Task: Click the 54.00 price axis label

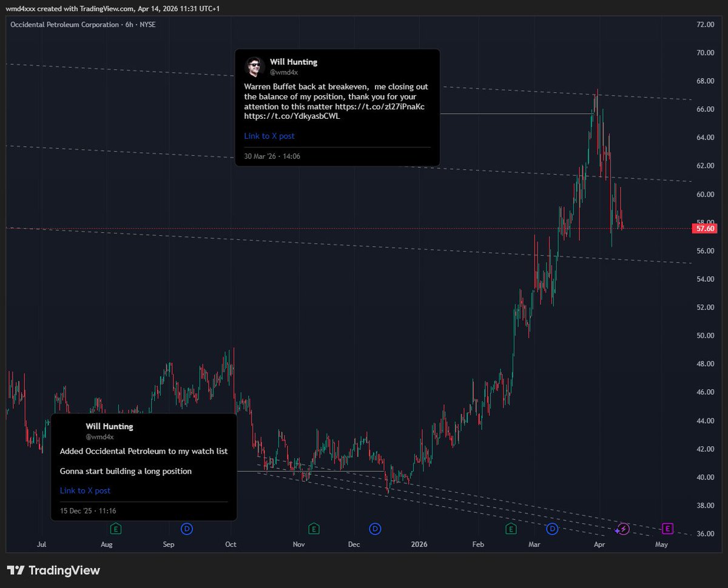Action: coord(705,279)
